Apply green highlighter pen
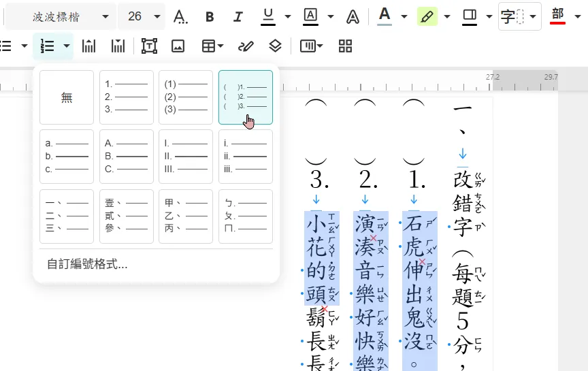The width and height of the screenshot is (588, 371). tap(427, 16)
